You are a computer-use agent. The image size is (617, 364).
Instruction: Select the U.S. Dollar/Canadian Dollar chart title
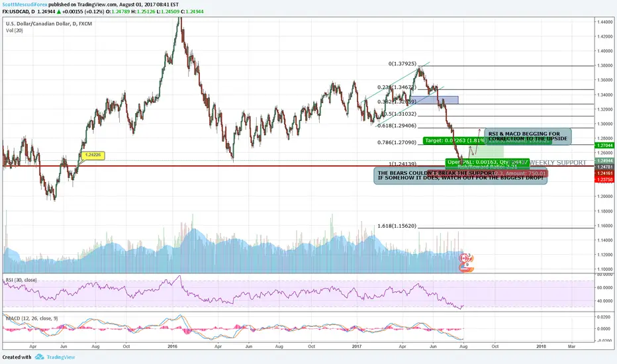click(x=49, y=24)
